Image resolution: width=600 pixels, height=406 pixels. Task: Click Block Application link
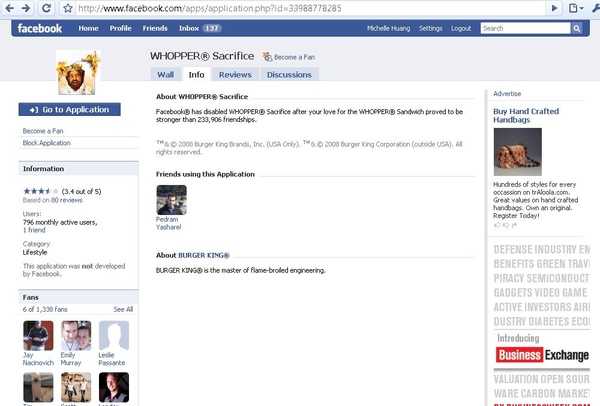pos(46,143)
